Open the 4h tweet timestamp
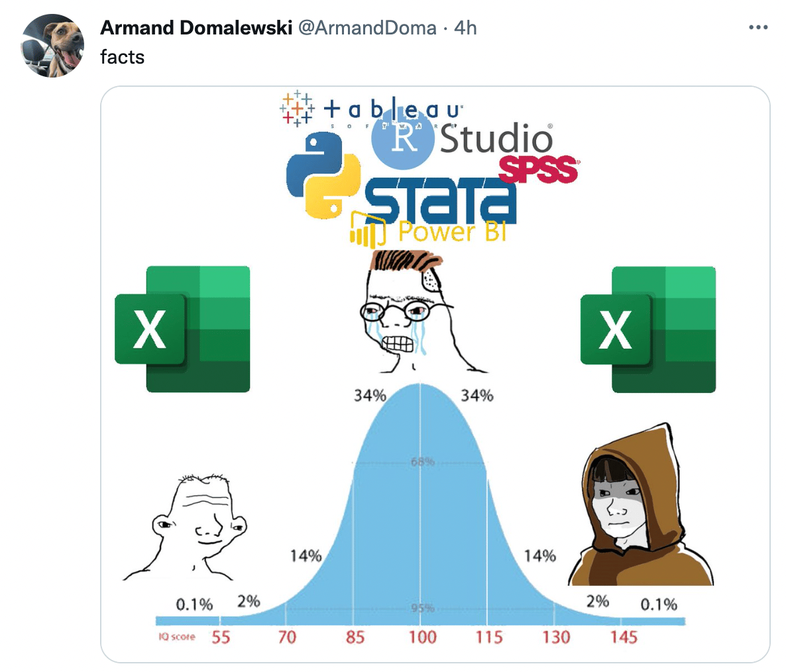 point(465,28)
